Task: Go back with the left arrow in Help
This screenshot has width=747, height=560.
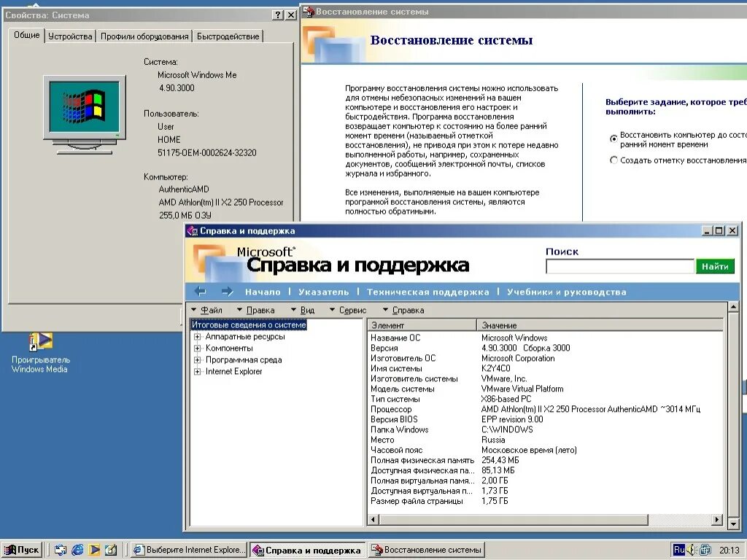Action: 200,292
